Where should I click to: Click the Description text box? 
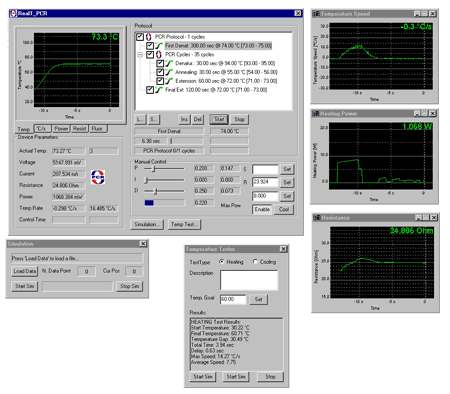pyautogui.click(x=249, y=280)
